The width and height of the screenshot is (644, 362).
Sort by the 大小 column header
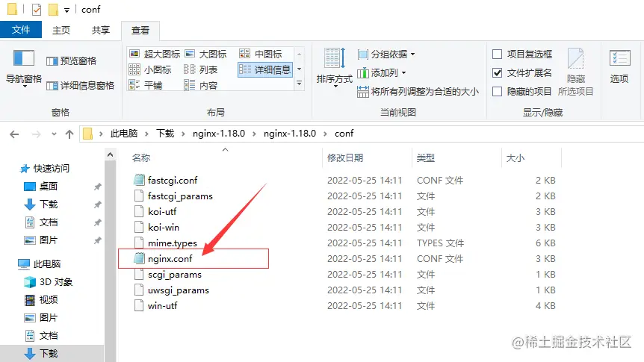tap(515, 158)
